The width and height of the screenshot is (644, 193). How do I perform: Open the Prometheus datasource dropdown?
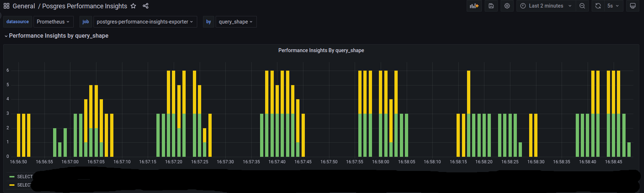(x=53, y=22)
